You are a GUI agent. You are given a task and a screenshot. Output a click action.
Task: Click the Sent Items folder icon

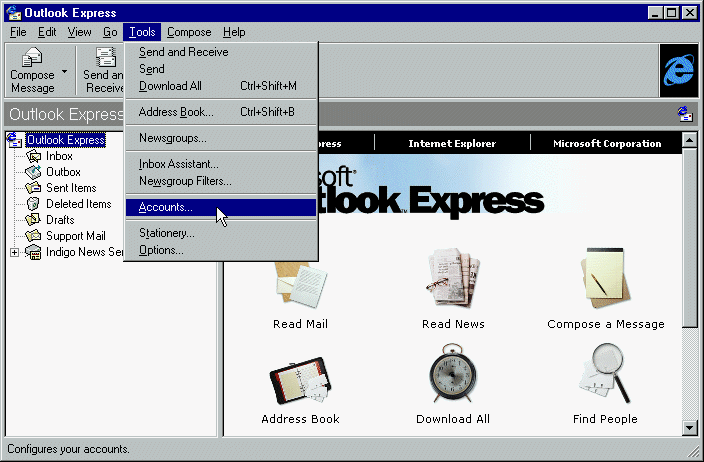pyautogui.click(x=33, y=188)
